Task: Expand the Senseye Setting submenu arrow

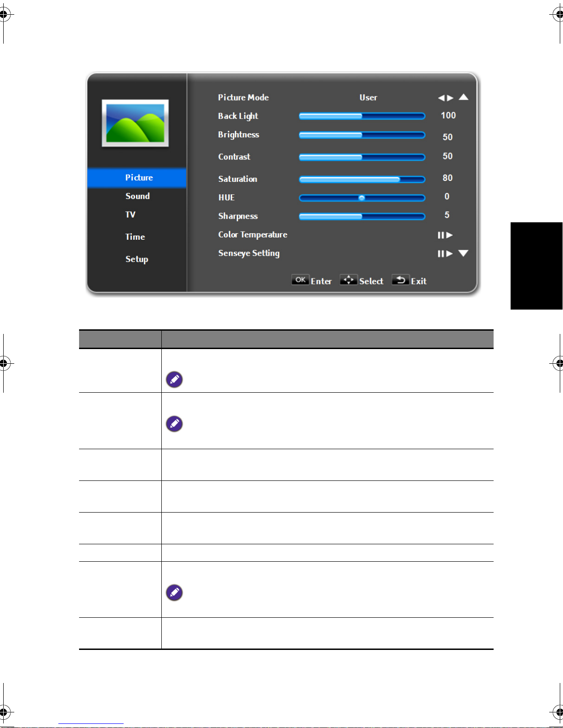Action: (x=445, y=254)
